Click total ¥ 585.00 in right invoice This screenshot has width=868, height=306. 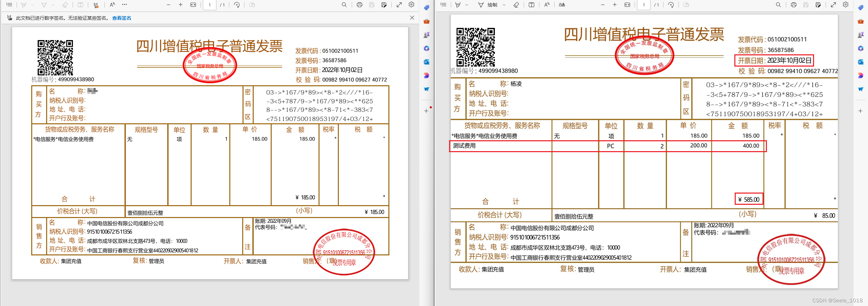[x=749, y=199]
